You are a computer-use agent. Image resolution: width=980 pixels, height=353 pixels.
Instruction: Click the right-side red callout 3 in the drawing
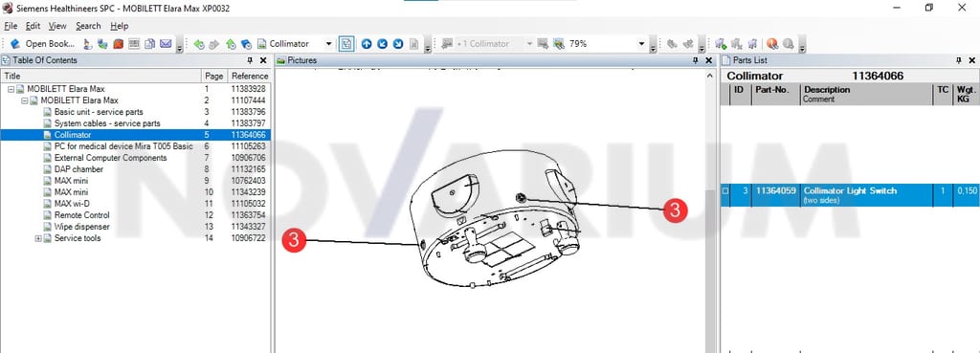(675, 210)
